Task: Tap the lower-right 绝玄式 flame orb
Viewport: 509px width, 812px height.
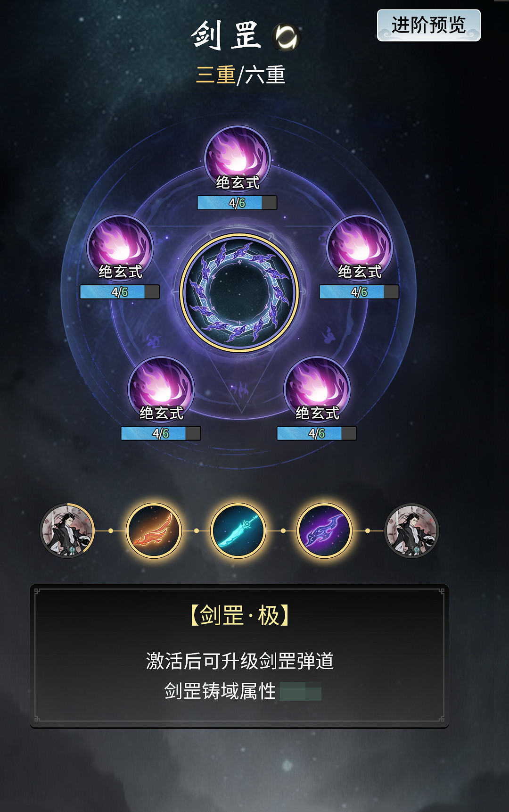Action: coord(317,389)
